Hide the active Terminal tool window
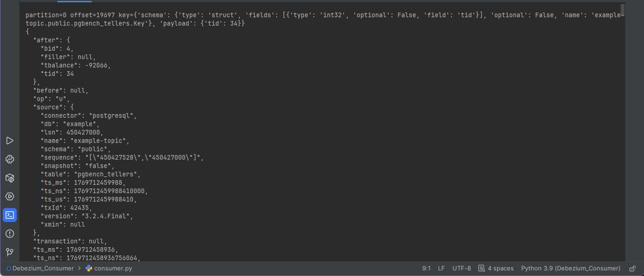644x276 pixels. click(9, 215)
